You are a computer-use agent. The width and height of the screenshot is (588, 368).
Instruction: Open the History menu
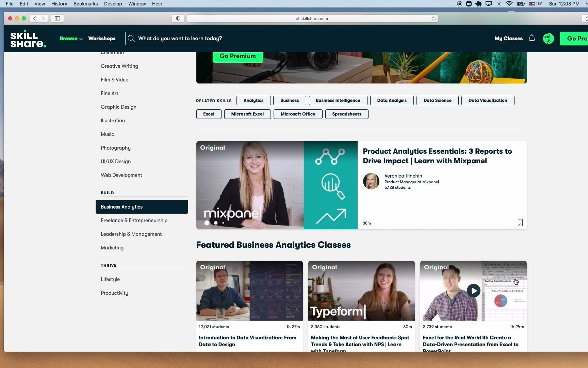click(x=59, y=4)
